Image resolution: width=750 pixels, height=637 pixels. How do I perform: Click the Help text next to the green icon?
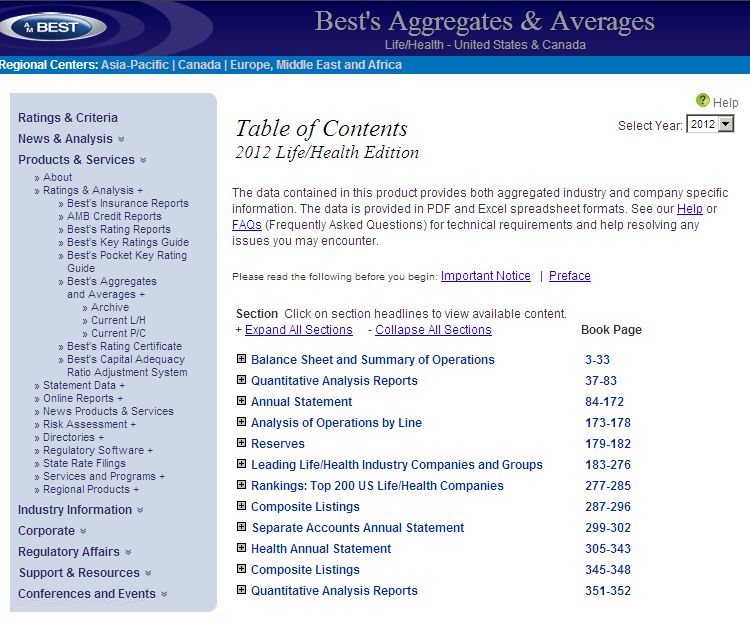[725, 102]
